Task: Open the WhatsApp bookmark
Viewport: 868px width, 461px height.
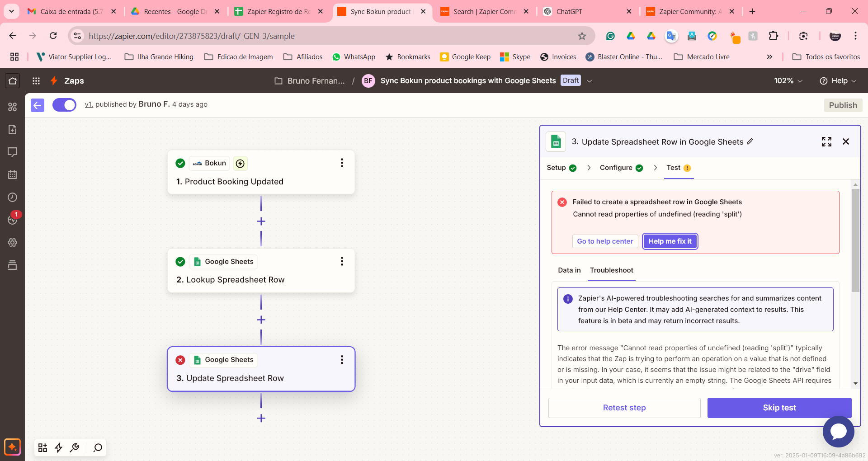Action: click(x=354, y=57)
